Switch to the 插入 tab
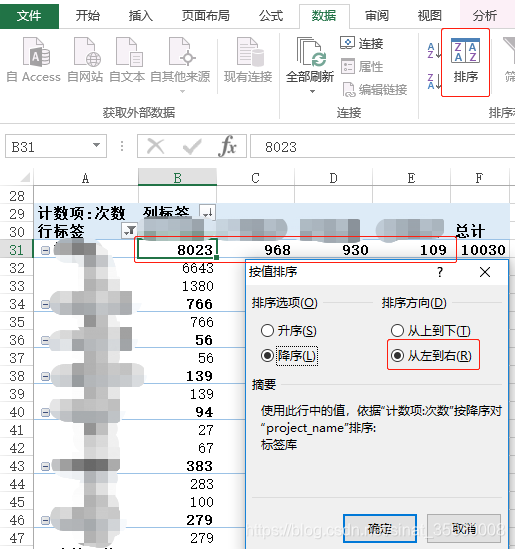515x549 pixels. click(x=140, y=16)
